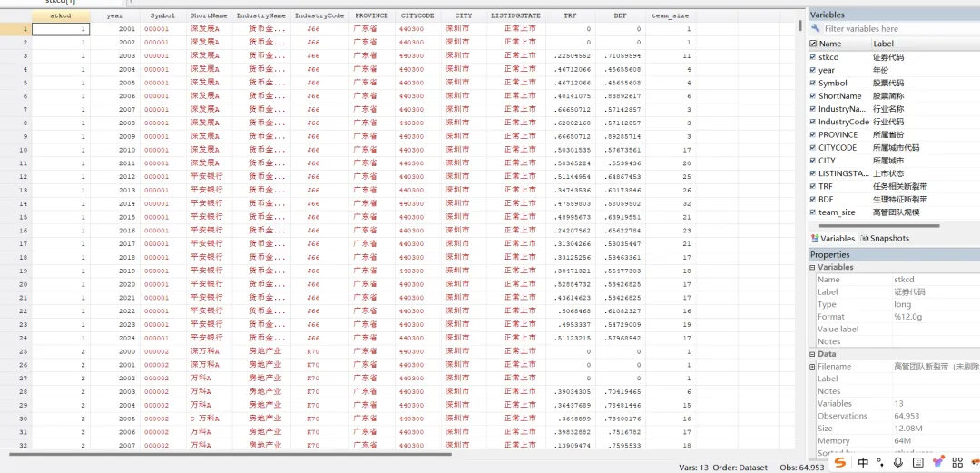Click the wrench icon beside variable filter

(815, 29)
